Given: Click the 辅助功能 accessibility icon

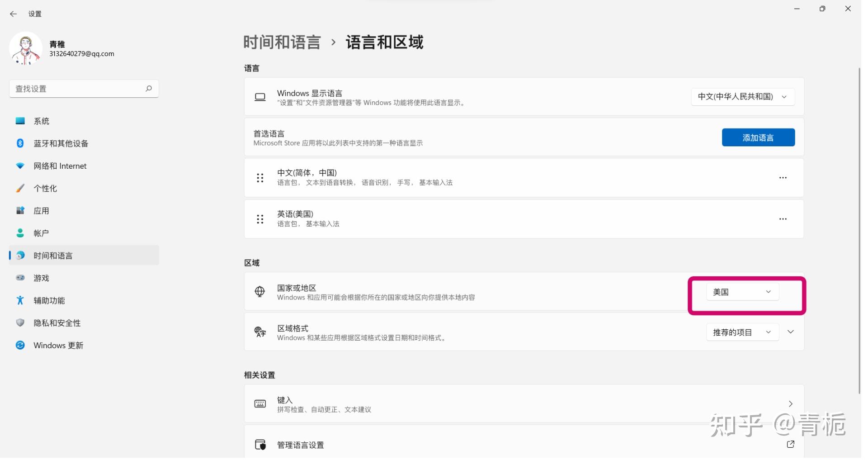Looking at the screenshot, I should coord(20,301).
